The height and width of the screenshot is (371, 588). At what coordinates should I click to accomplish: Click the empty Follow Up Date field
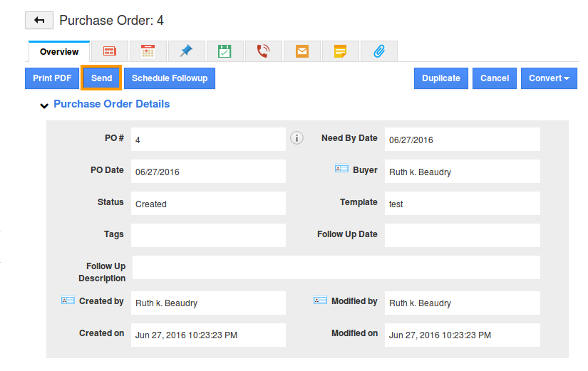[463, 235]
